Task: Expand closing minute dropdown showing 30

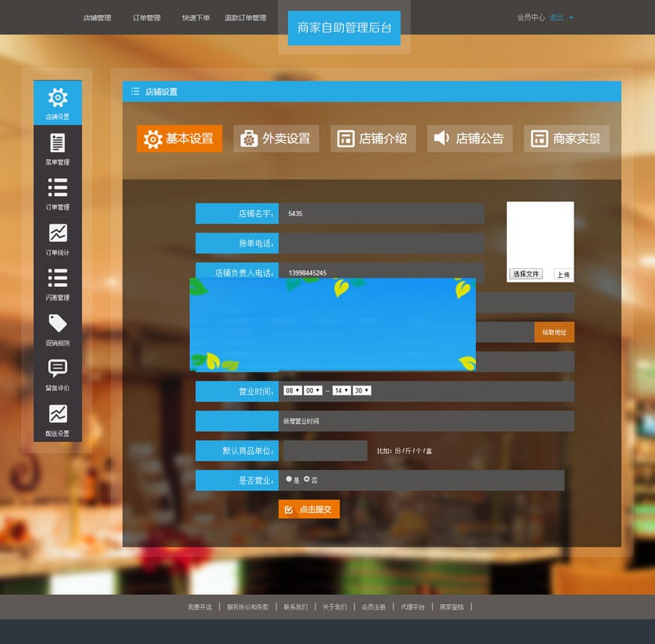Action: pos(361,391)
